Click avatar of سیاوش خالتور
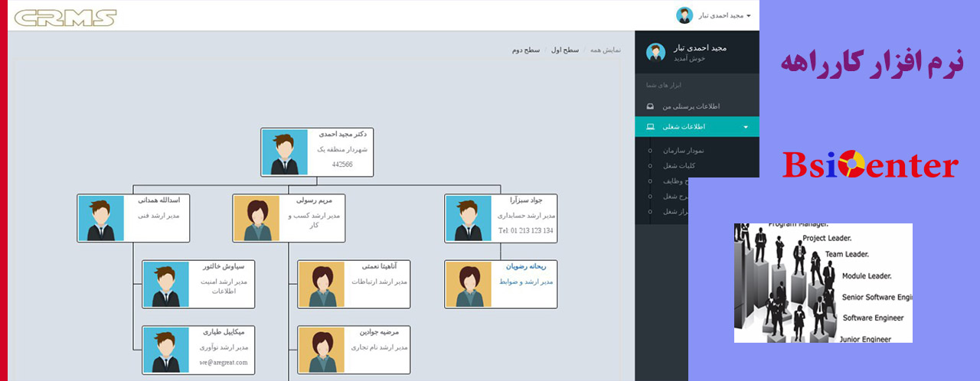Viewport: 980px width, 381px height. click(166, 284)
